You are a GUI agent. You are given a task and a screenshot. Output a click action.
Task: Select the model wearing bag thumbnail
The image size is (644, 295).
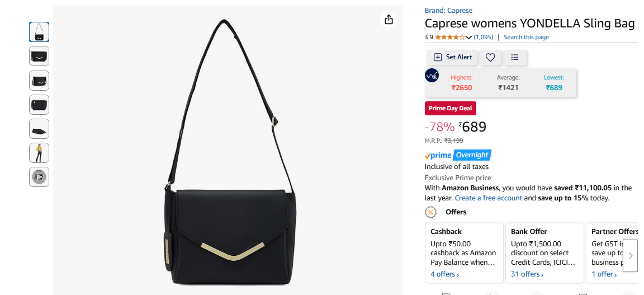[x=39, y=153]
